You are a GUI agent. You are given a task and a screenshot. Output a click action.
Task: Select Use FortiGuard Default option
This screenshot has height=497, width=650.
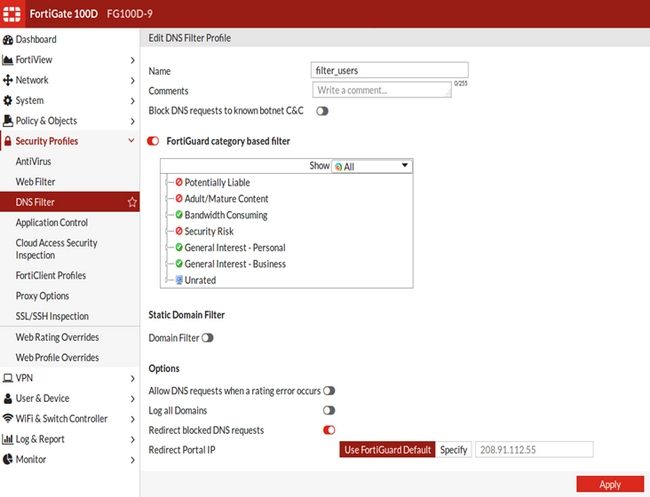388,450
